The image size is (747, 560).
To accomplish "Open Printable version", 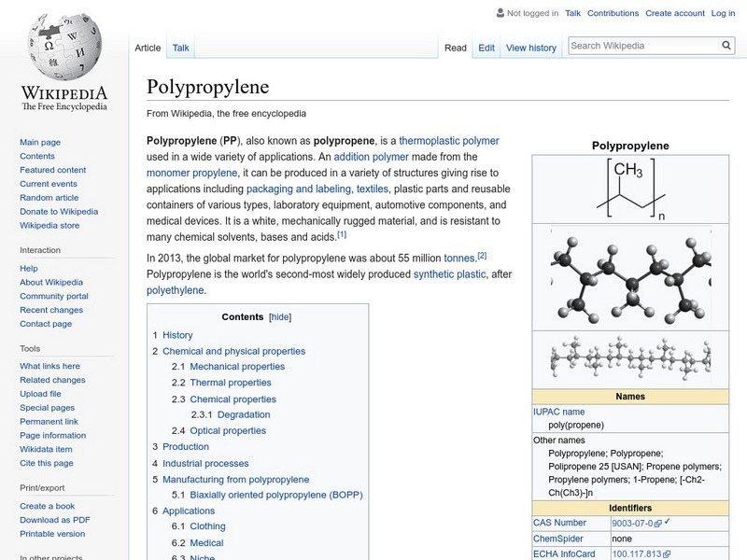I will click(52, 534).
